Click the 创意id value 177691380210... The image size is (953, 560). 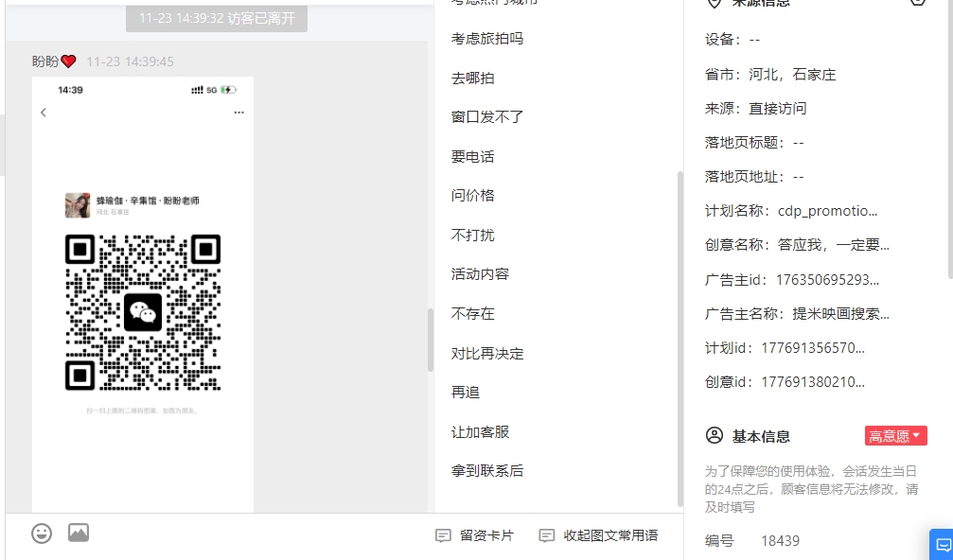click(813, 382)
